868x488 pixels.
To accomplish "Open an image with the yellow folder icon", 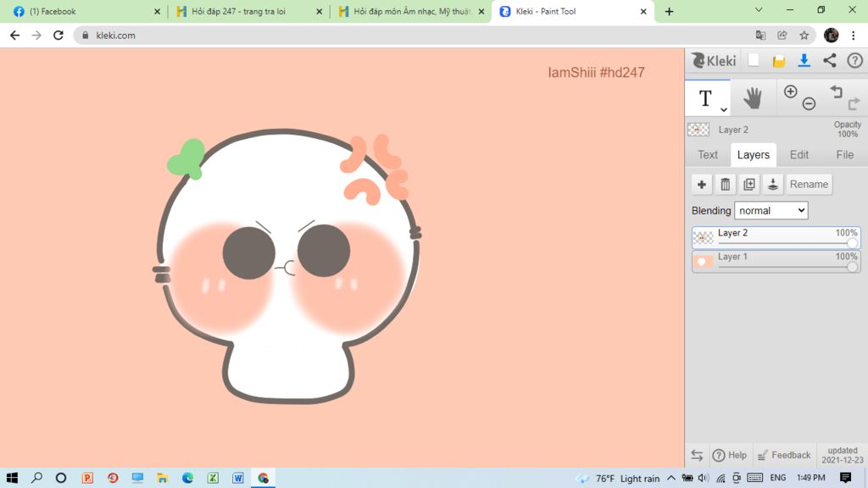I will (779, 61).
